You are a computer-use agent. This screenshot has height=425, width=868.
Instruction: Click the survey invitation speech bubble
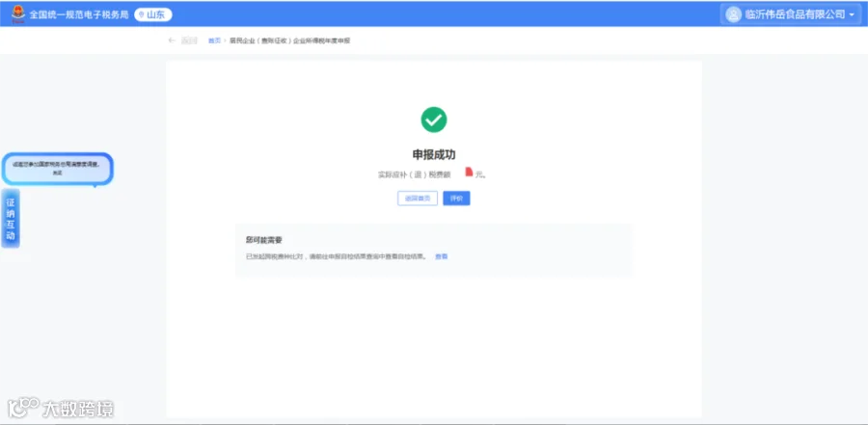point(58,169)
